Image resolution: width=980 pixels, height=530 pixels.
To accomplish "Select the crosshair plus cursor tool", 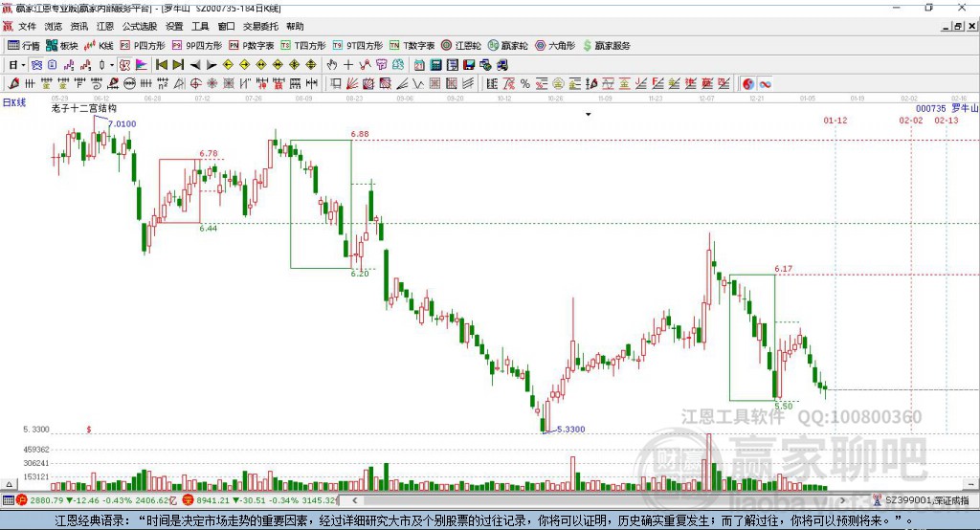I will click(348, 65).
